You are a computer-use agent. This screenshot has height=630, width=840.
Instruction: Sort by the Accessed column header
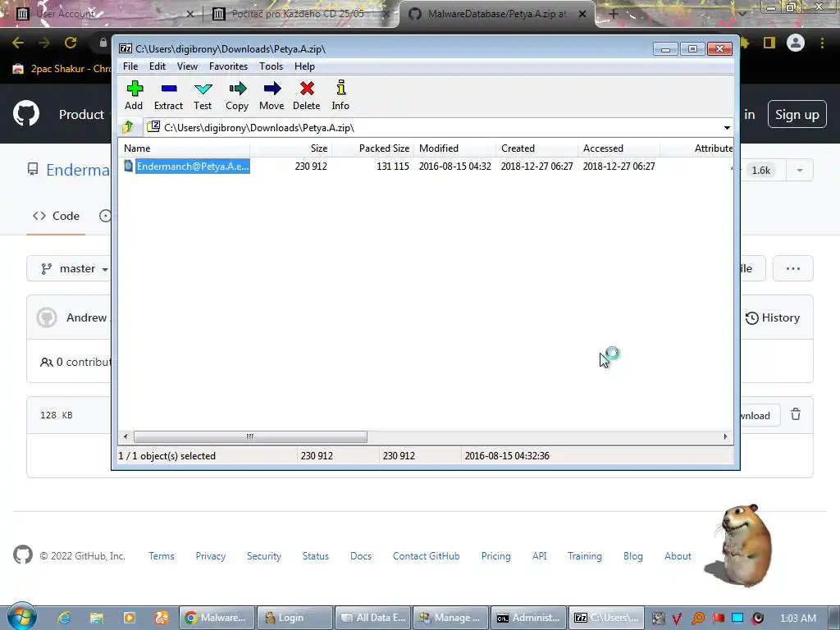click(x=619, y=148)
